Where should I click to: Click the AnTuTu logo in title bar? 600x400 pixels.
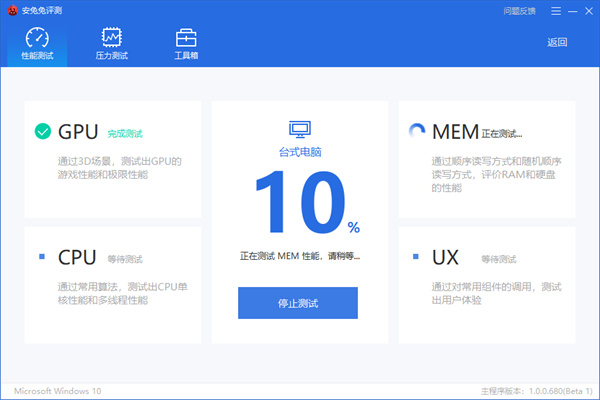(12, 11)
